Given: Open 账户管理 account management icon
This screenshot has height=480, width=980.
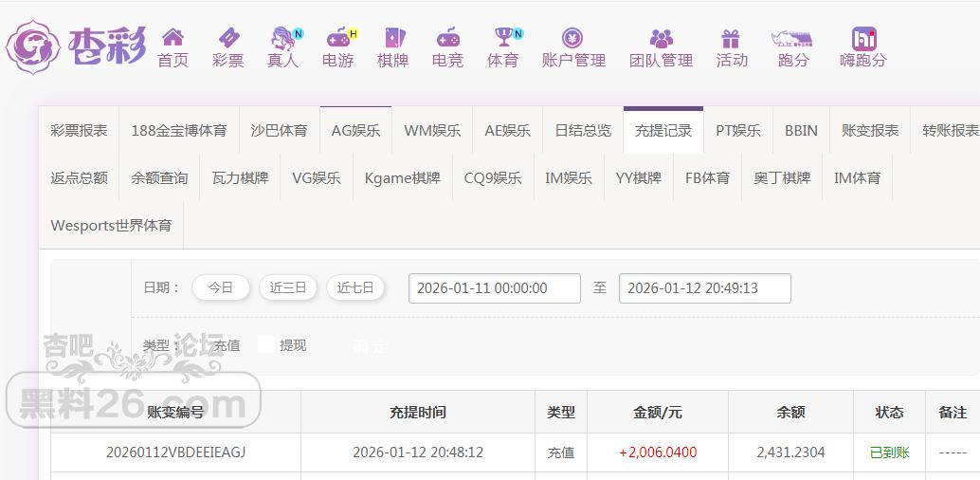Looking at the screenshot, I should (572, 38).
